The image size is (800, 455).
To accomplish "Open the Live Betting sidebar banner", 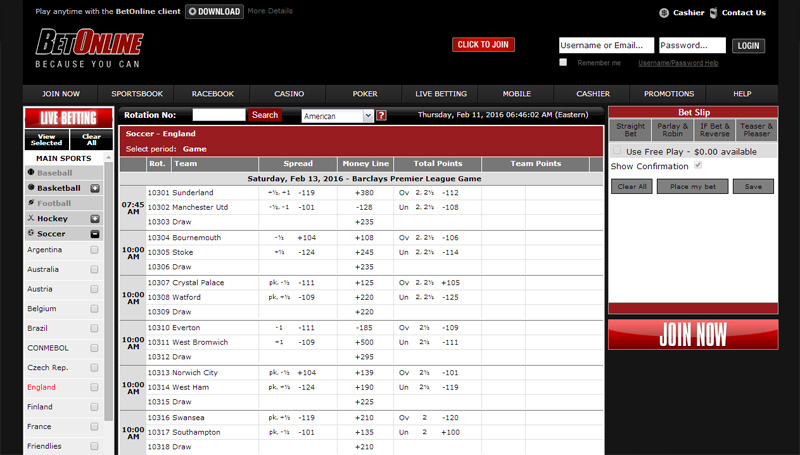I will click(x=68, y=118).
